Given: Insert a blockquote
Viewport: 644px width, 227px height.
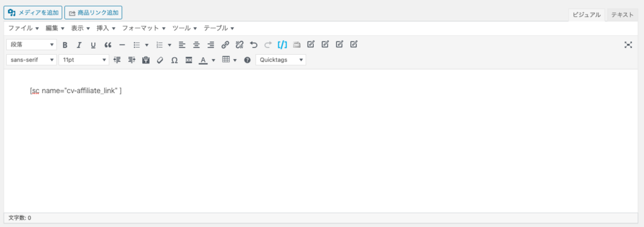Looking at the screenshot, I should 108,45.
